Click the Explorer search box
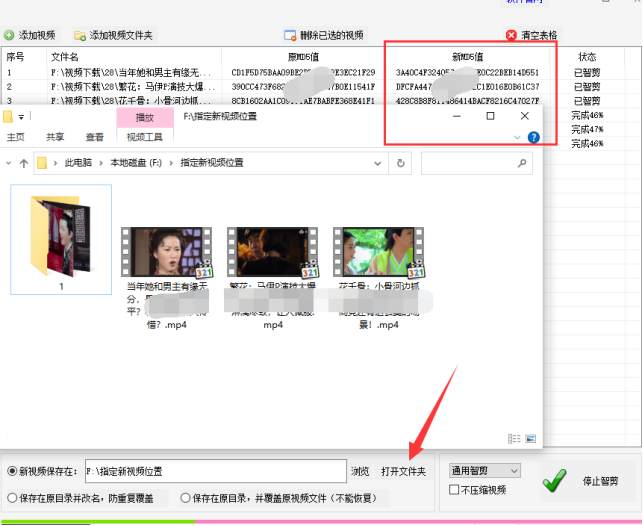Screen dimensions: 643x526 tap(477, 164)
